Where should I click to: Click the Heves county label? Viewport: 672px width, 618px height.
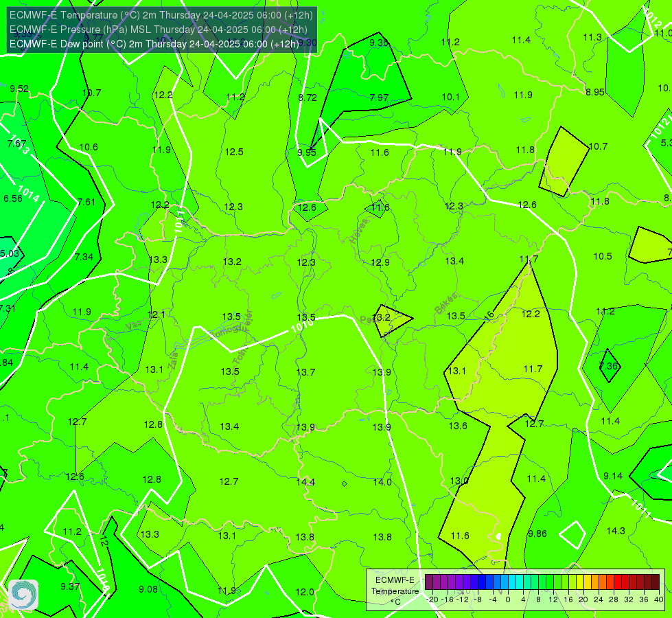tap(359, 231)
